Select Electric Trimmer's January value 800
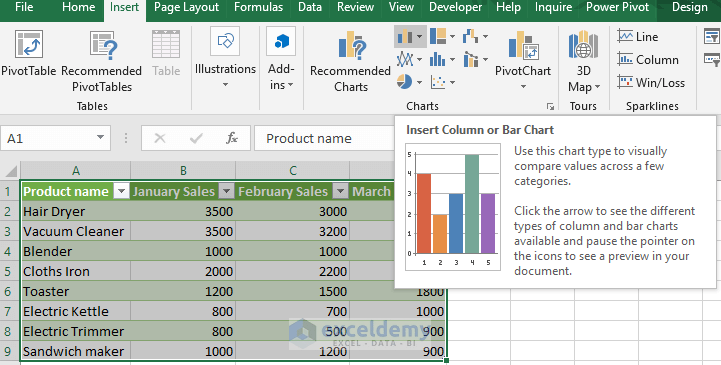This screenshot has height=365, width=721. (x=183, y=331)
